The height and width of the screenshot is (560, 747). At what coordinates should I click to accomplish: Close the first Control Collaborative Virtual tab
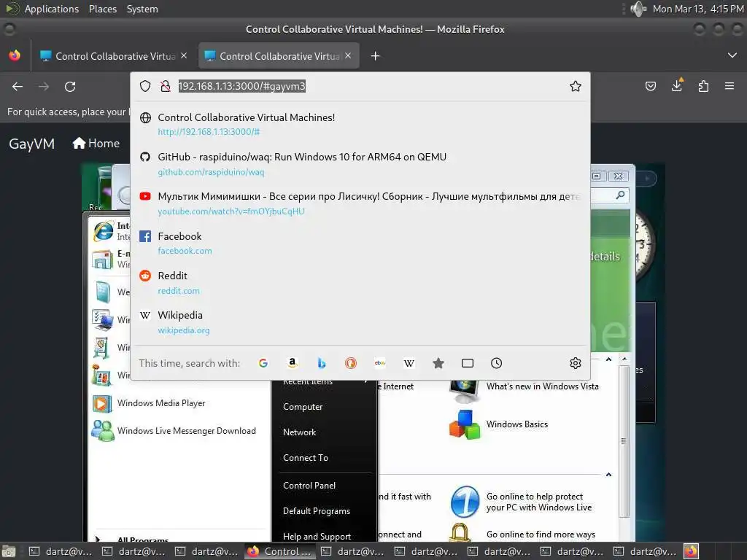184,55
